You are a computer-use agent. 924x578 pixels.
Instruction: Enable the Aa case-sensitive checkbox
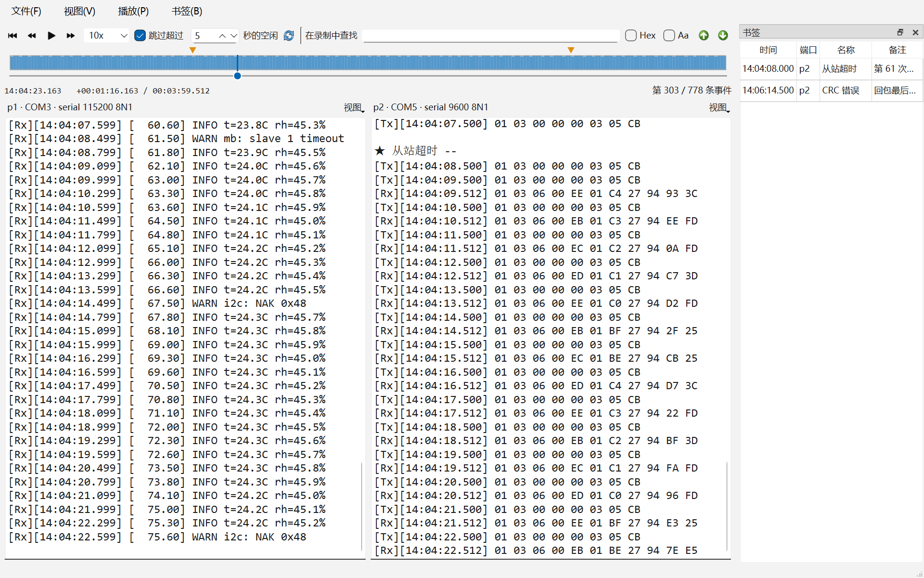coord(669,35)
